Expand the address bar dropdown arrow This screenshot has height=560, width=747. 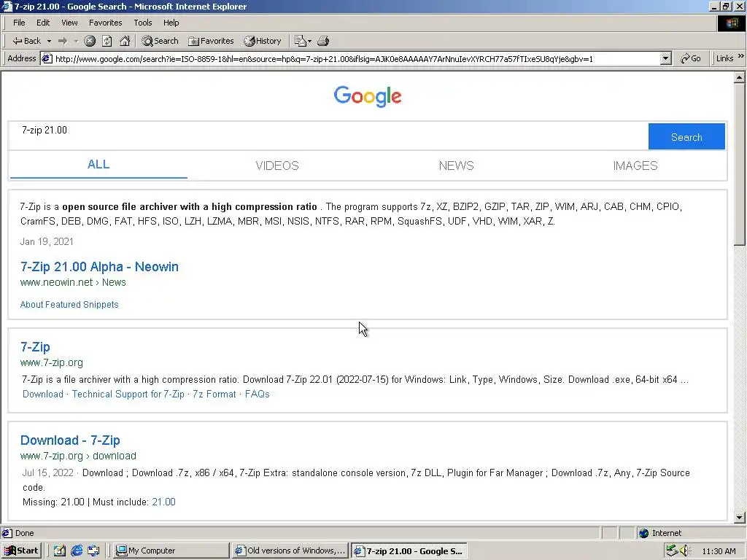click(665, 58)
